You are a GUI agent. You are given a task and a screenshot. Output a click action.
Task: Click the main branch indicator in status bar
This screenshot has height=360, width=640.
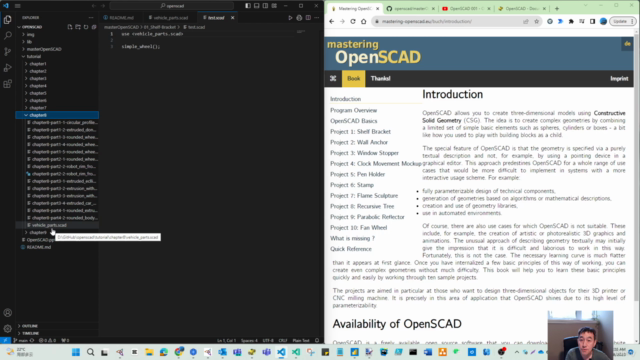[20, 340]
